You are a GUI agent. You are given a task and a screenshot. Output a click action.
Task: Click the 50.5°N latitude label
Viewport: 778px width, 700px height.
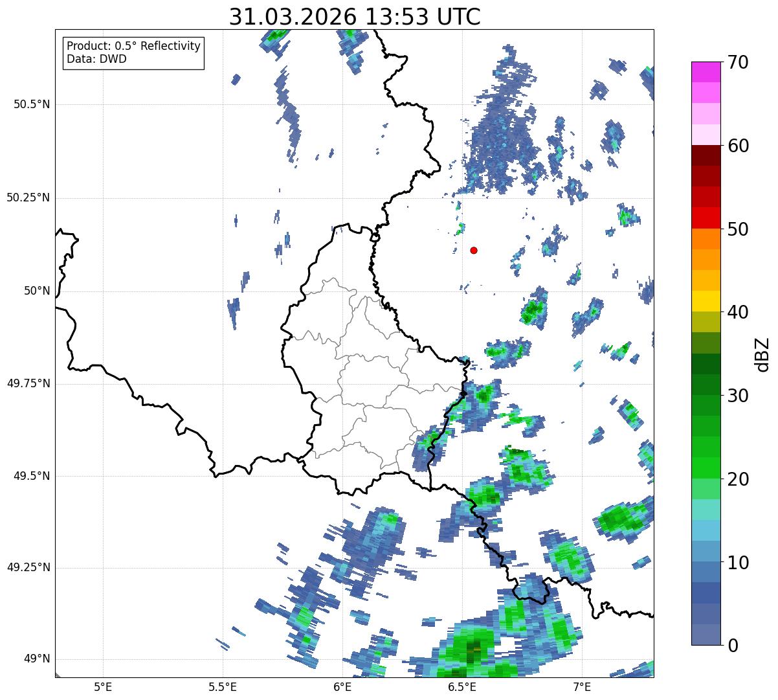coord(32,104)
